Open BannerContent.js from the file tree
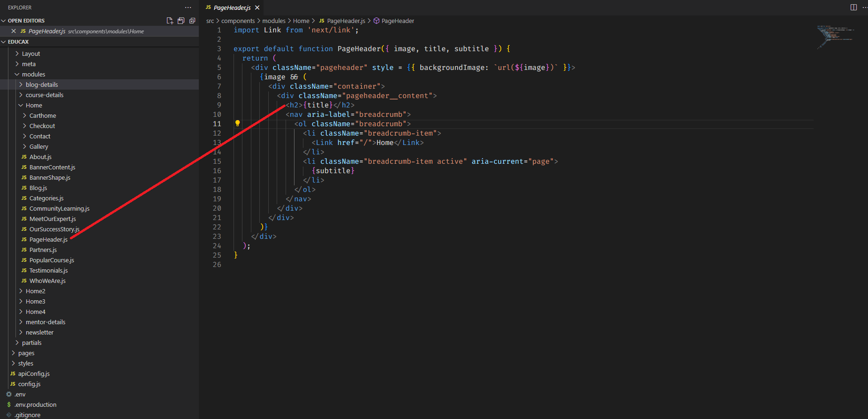The width and height of the screenshot is (868, 419). 52,167
